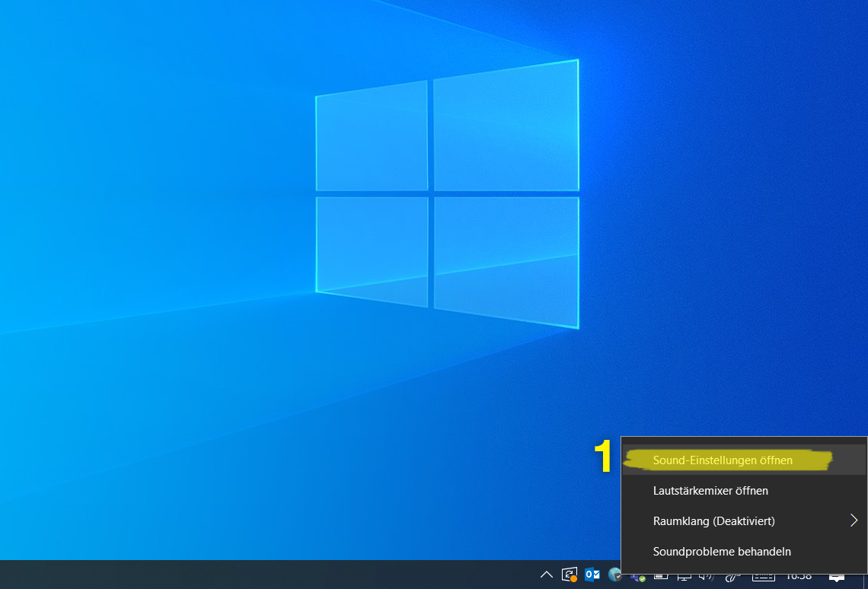Screen dimensions: 868x589
Task: Open the touch keyboard from the taskbar
Action: coord(764,577)
